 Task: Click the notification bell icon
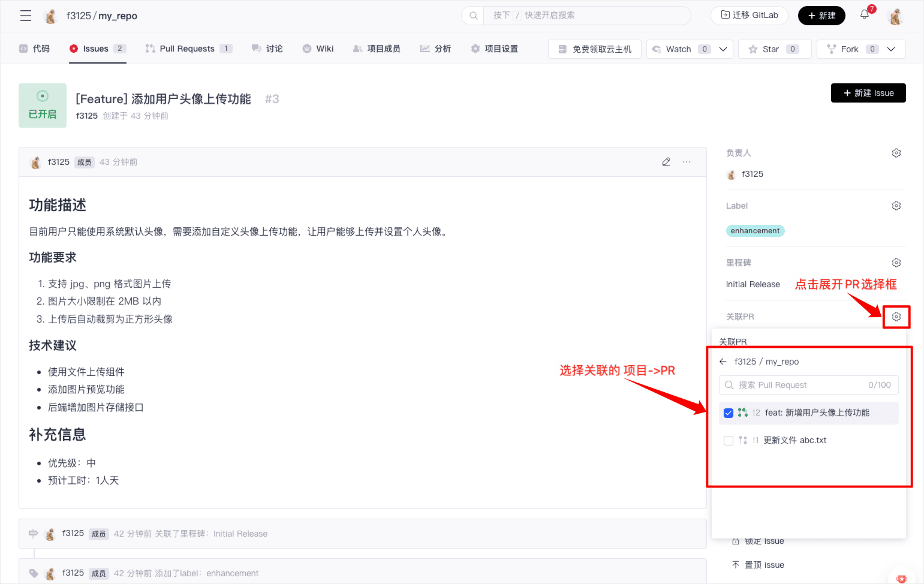point(865,14)
